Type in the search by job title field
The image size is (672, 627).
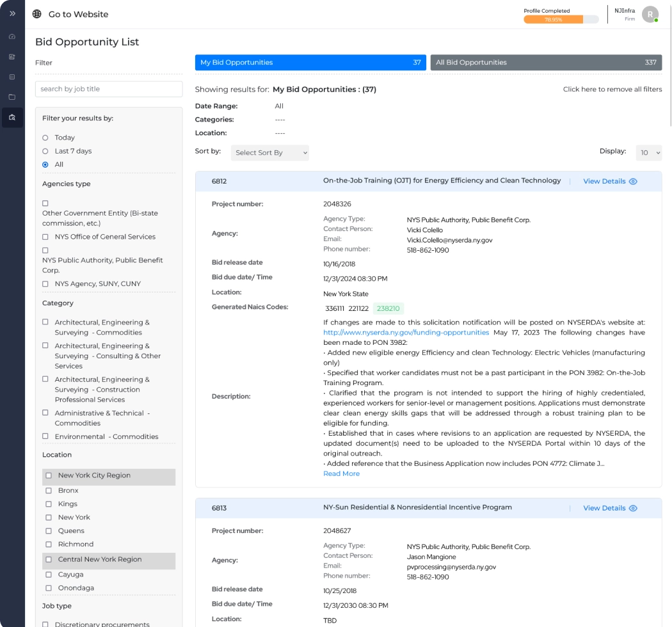click(109, 89)
